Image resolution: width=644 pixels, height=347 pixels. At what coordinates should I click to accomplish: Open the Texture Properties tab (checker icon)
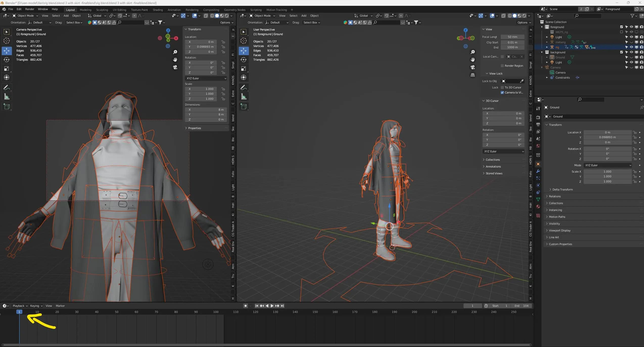[538, 215]
